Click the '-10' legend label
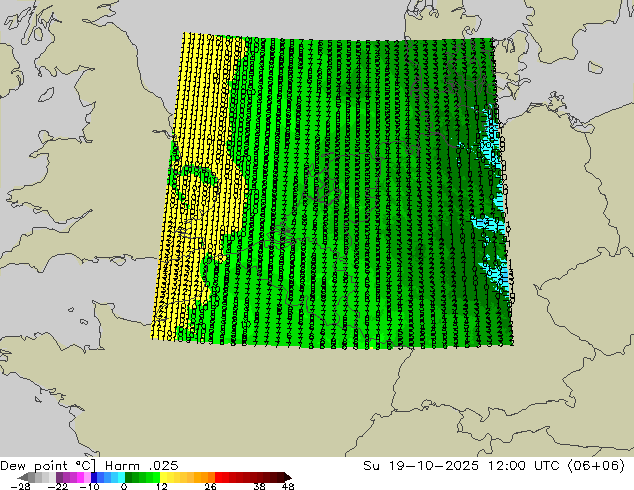The height and width of the screenshot is (490, 634). tap(90, 486)
